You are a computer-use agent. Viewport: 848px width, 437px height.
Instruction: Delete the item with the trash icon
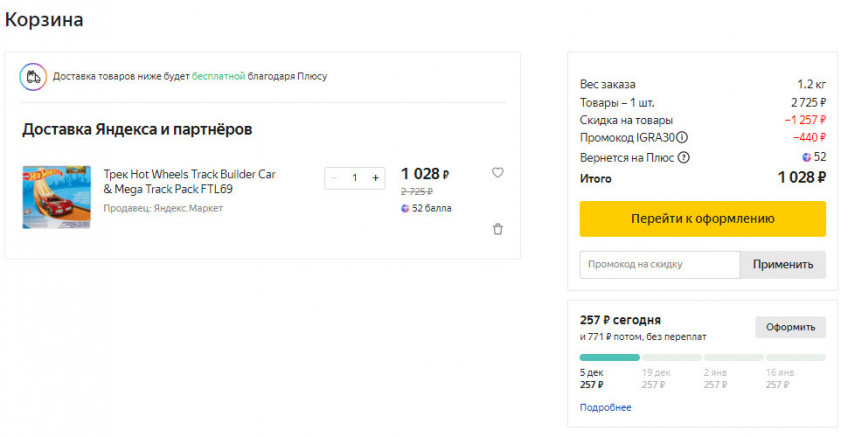click(498, 229)
